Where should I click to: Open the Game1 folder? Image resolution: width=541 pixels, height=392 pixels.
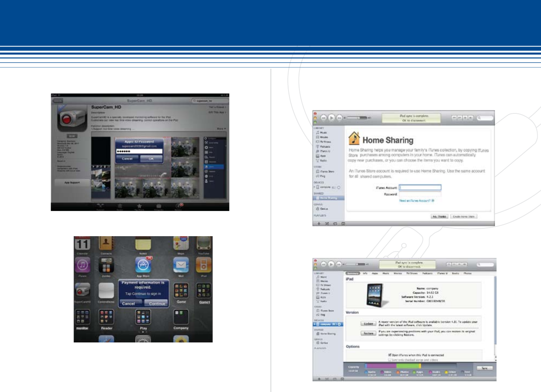point(204,291)
